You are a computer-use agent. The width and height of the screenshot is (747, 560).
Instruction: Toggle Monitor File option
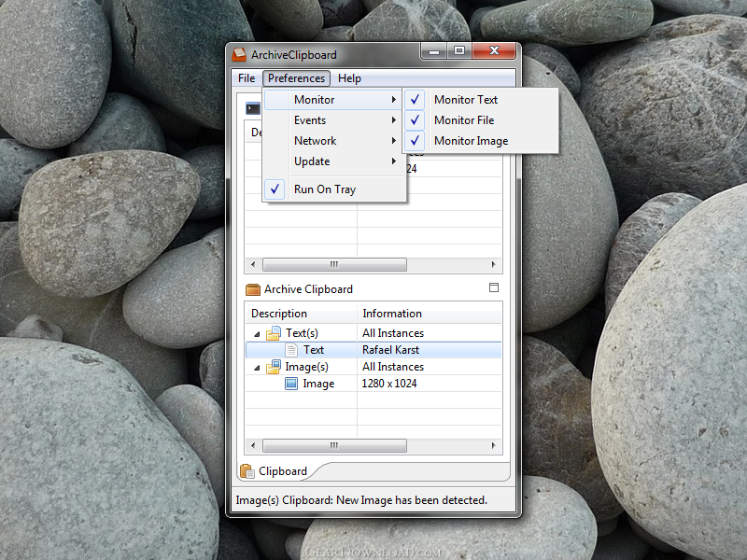point(481,120)
